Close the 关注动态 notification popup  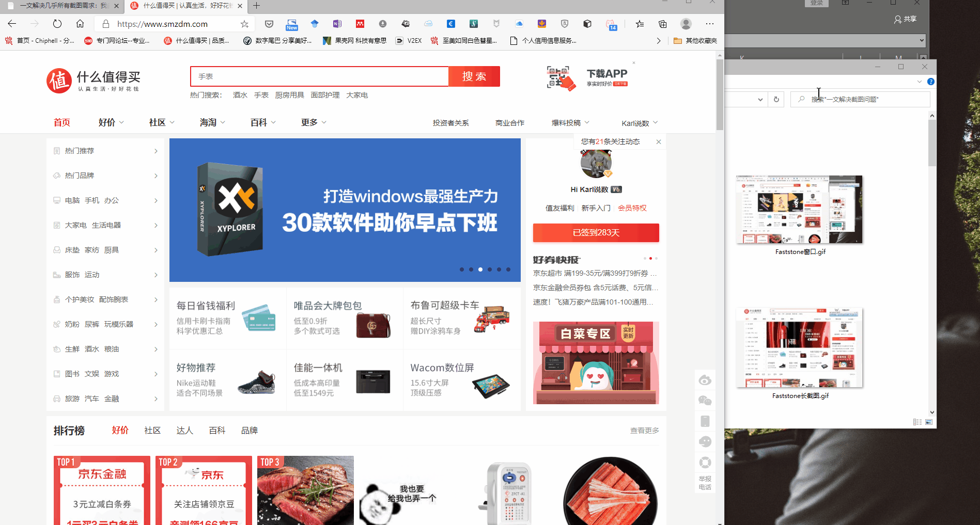click(x=659, y=142)
